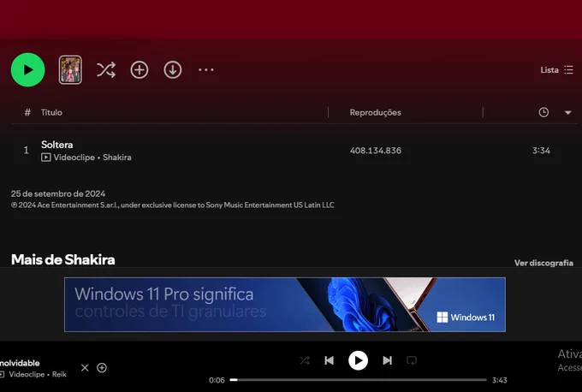Open the album cover thumbnail preview
The width and height of the screenshot is (582, 392).
[70, 70]
